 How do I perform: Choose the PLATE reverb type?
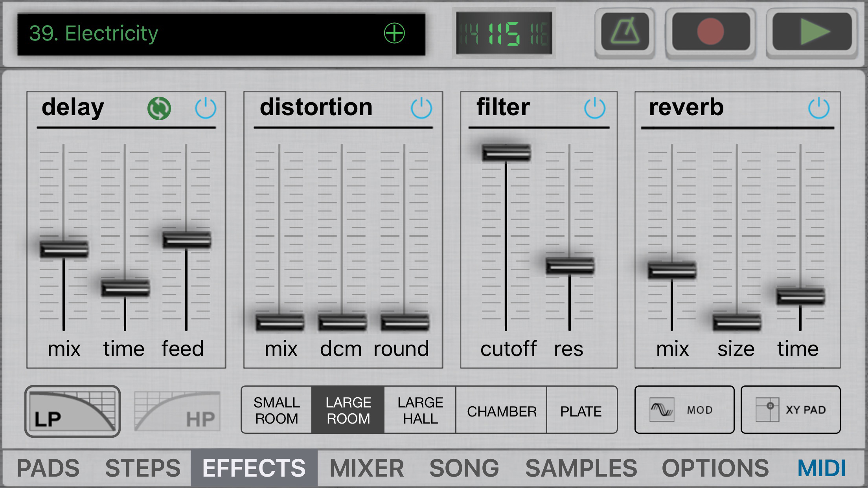581,411
